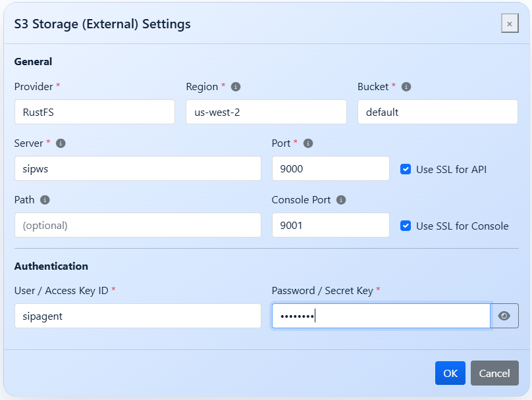Click the Port field showing 9000
The image size is (532, 400).
tap(331, 168)
